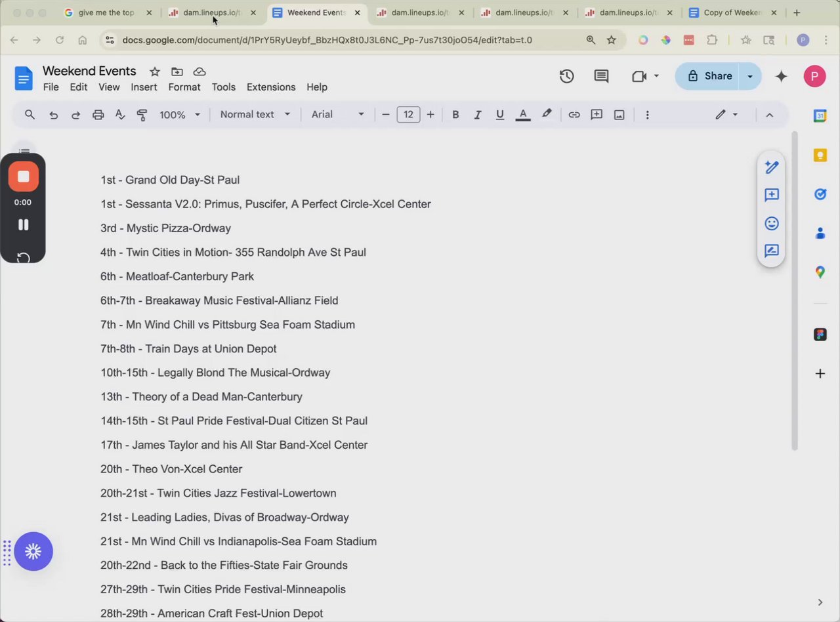The width and height of the screenshot is (840, 622).
Task: Open the zoom level 100% dropdown
Action: coord(180,115)
